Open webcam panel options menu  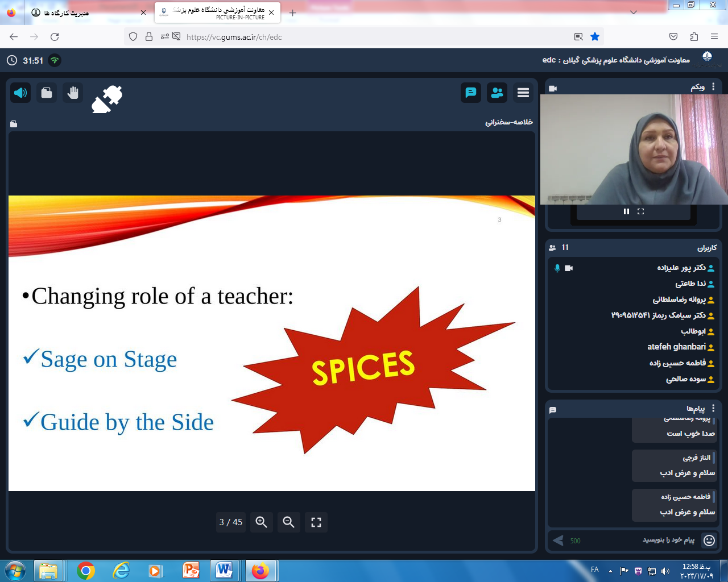coord(713,87)
